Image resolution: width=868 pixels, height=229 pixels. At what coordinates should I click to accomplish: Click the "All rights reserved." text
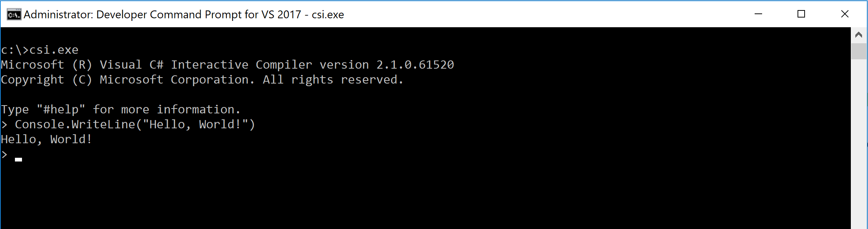333,80
